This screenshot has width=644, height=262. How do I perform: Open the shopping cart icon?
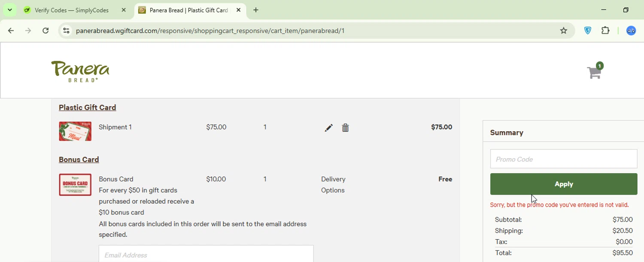(595, 71)
